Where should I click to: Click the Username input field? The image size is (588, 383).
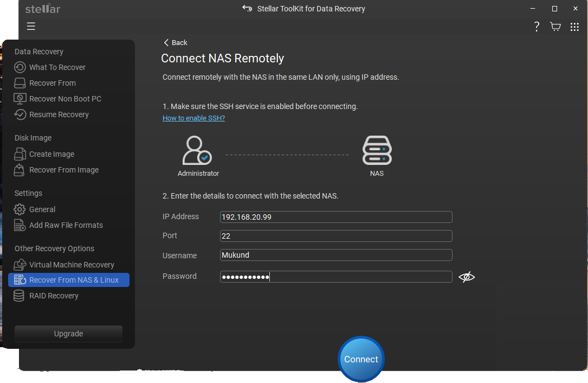click(336, 255)
